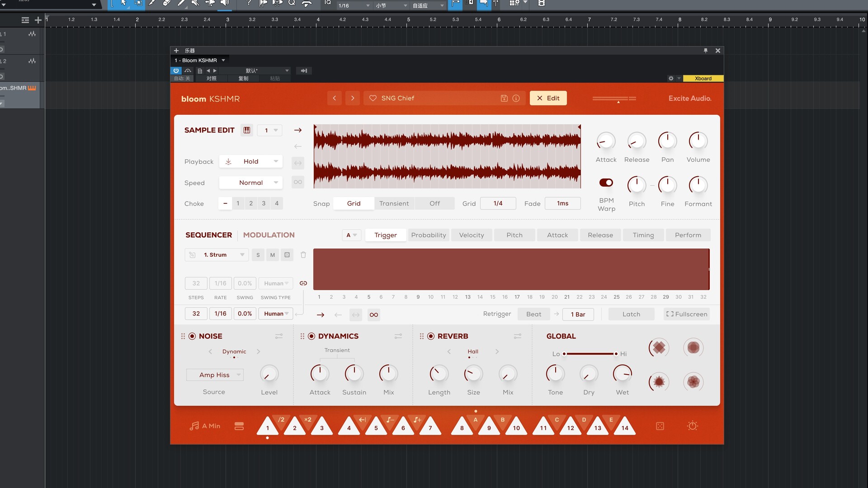Image resolution: width=868 pixels, height=488 pixels.
Task: Set the sequencer direction to forward arrow
Action: pyautogui.click(x=321, y=314)
